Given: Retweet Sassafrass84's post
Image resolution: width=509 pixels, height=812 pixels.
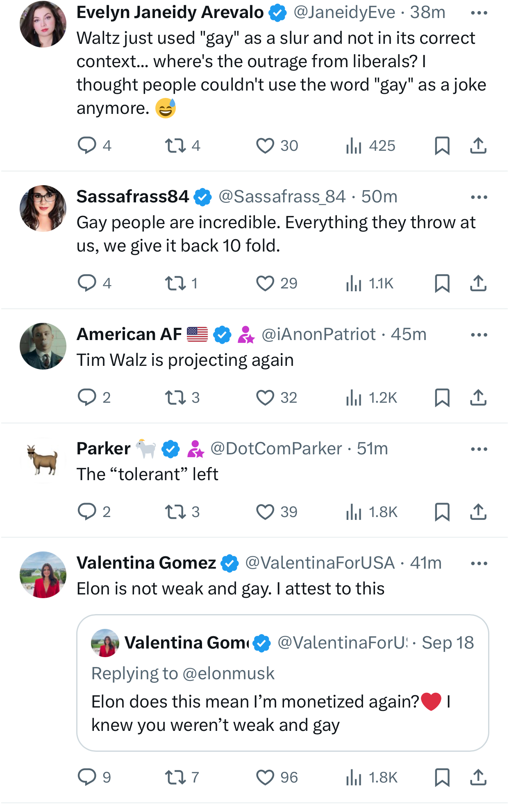Looking at the screenshot, I should pos(175,283).
